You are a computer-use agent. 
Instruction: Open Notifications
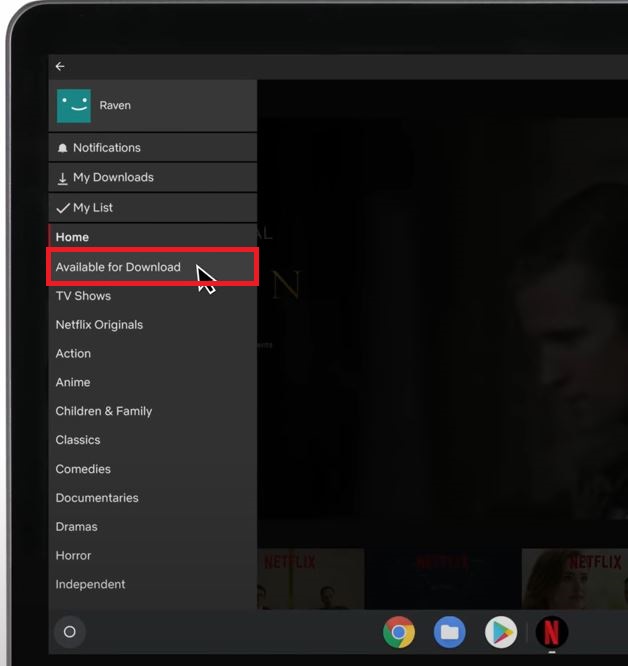point(153,147)
